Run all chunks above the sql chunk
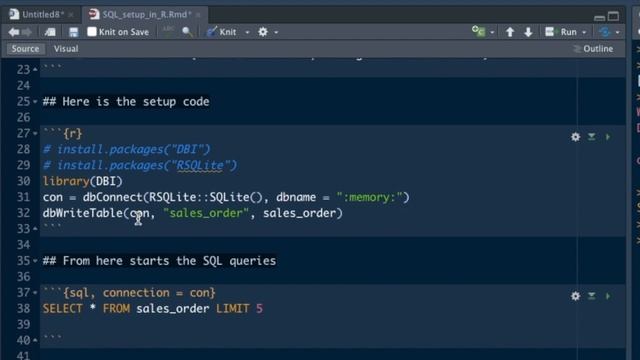This screenshot has width=640, height=360. click(x=591, y=296)
